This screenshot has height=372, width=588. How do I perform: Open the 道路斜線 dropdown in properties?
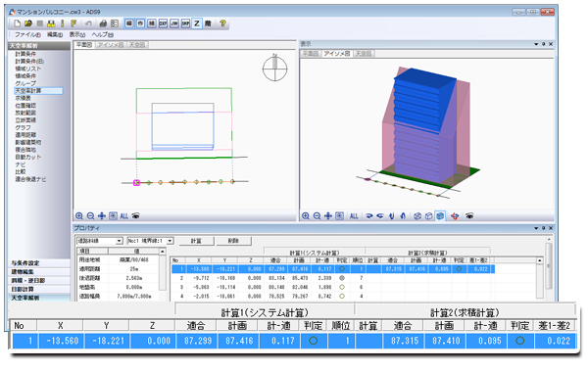click(x=100, y=241)
